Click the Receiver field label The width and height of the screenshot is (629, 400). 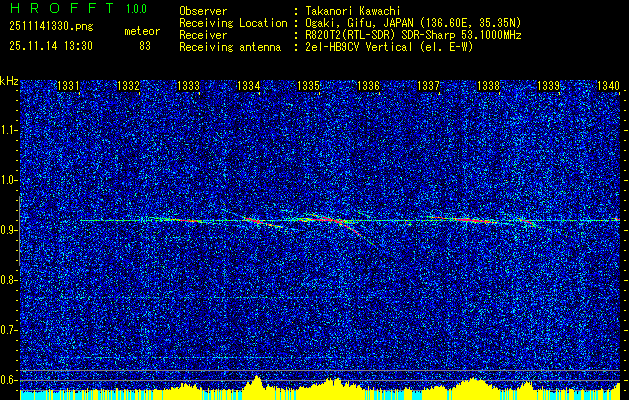pyautogui.click(x=203, y=35)
